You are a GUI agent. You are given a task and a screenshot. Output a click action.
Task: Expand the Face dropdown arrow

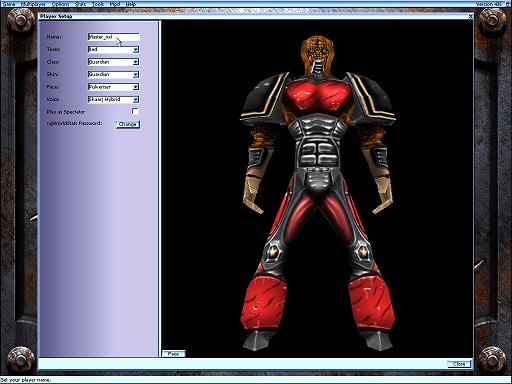136,87
